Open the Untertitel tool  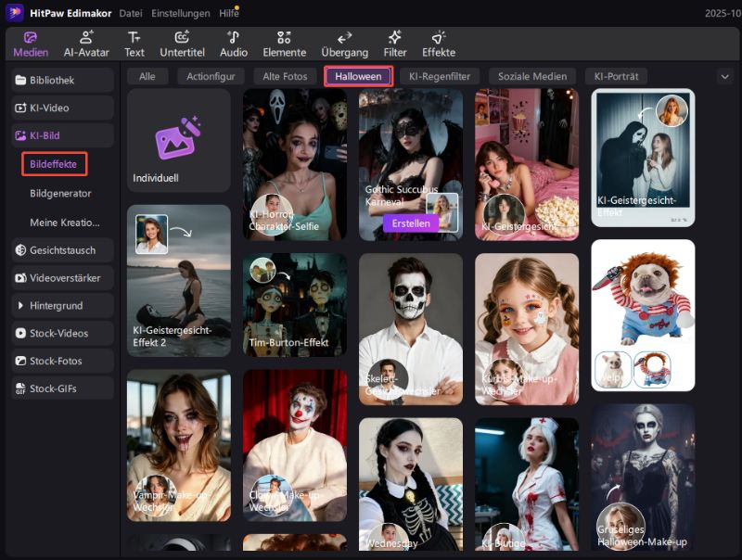pos(183,45)
